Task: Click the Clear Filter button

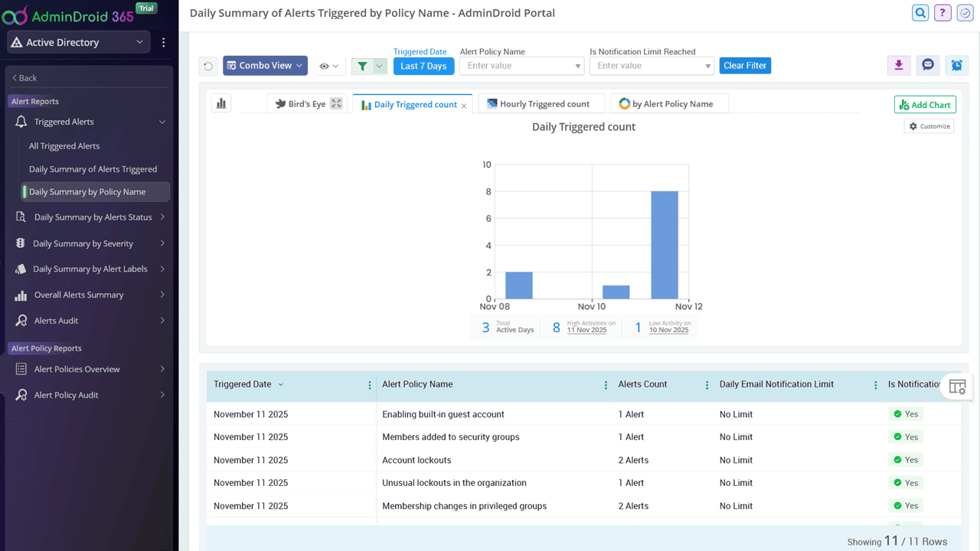Action: tap(744, 66)
